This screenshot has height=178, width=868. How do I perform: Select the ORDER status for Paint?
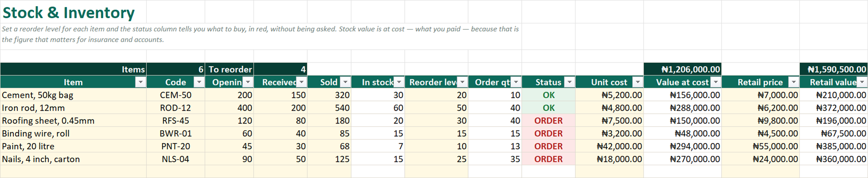coord(548,146)
